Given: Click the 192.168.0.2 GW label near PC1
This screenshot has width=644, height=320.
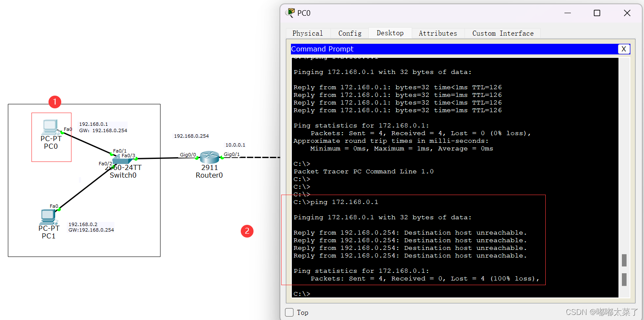Looking at the screenshot, I should click(91, 227).
